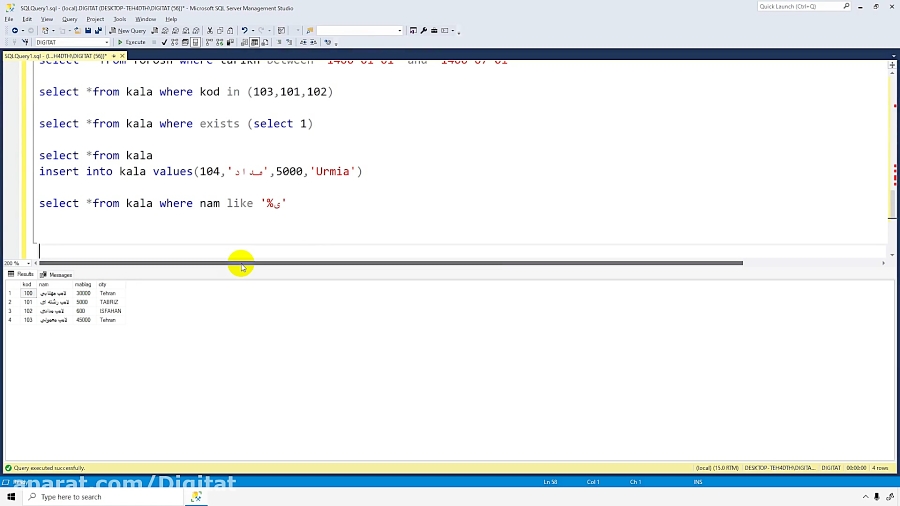Open the Query Options icon
This screenshot has height=506, width=900.
(185, 42)
